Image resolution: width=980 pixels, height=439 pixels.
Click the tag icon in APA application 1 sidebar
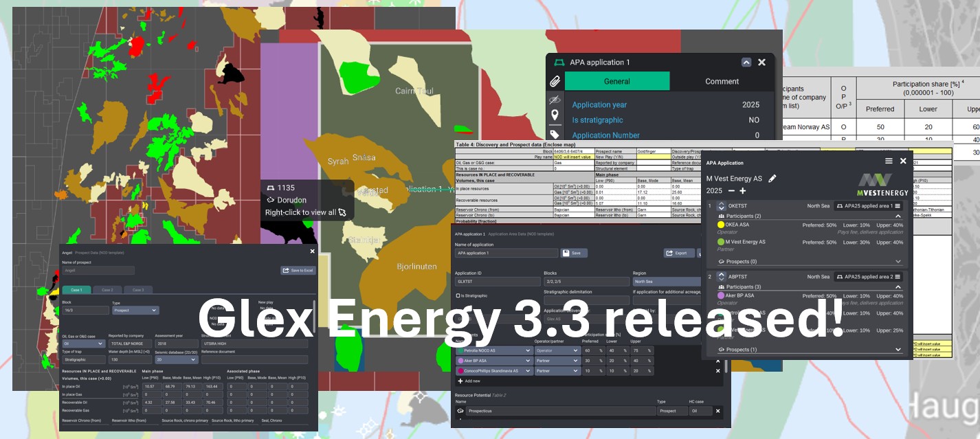coord(555,134)
